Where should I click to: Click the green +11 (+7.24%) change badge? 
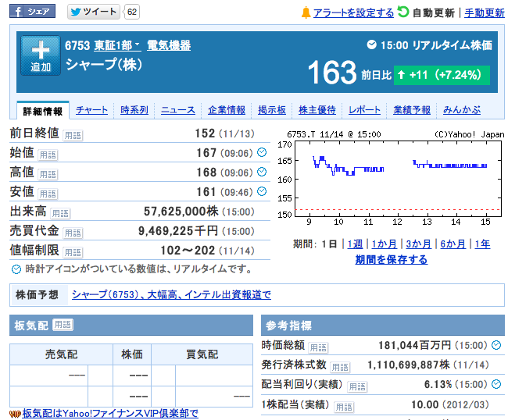tap(442, 75)
